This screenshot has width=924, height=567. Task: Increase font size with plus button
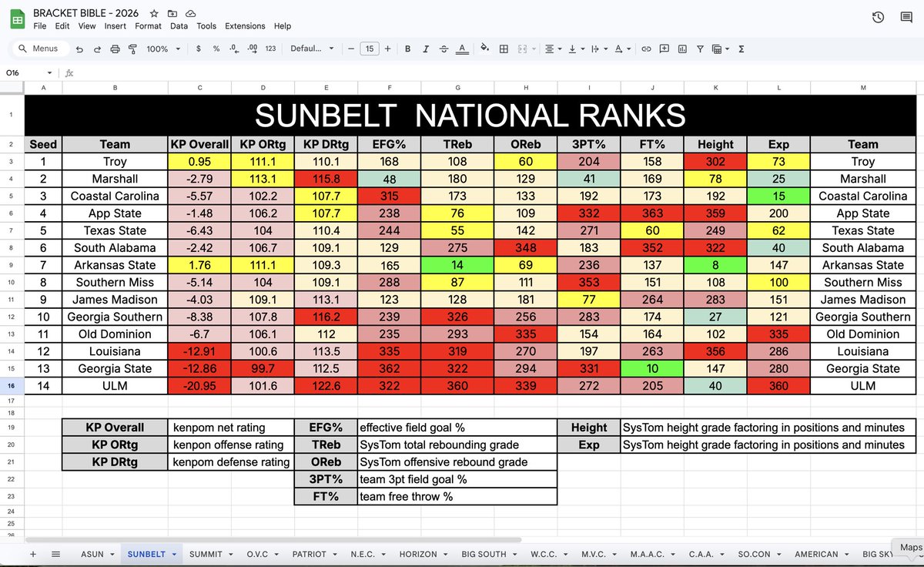coord(387,49)
